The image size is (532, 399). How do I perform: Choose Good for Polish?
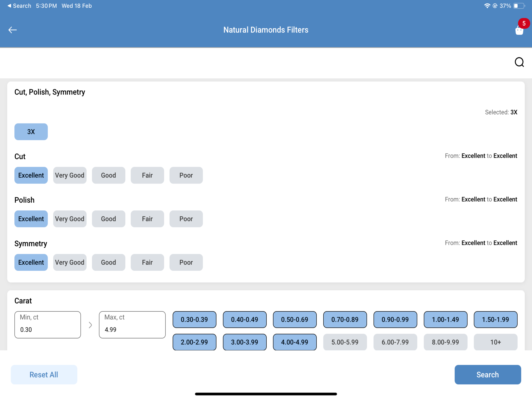coord(108,219)
